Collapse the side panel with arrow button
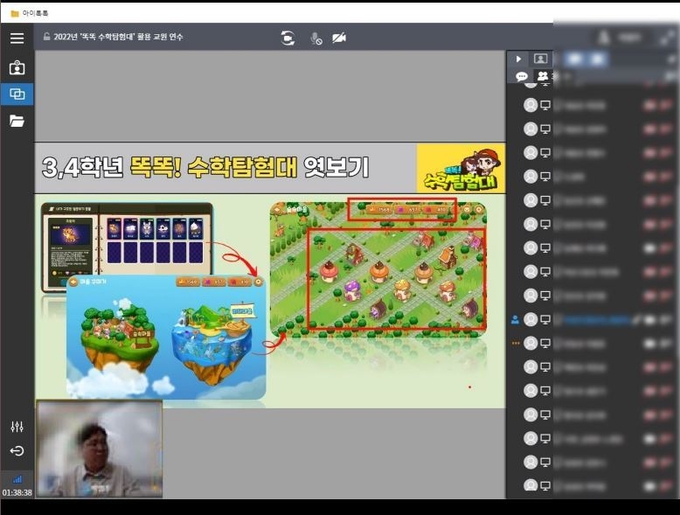Screen dimensions: 680x515 click(518, 59)
